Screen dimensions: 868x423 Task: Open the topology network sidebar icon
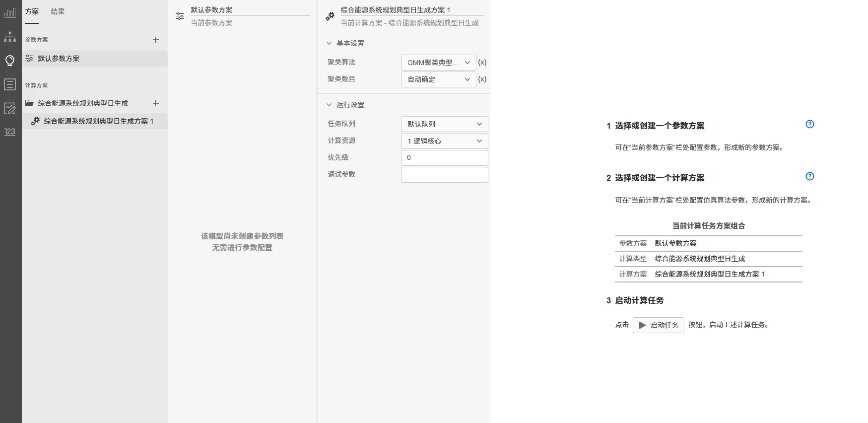(x=10, y=37)
